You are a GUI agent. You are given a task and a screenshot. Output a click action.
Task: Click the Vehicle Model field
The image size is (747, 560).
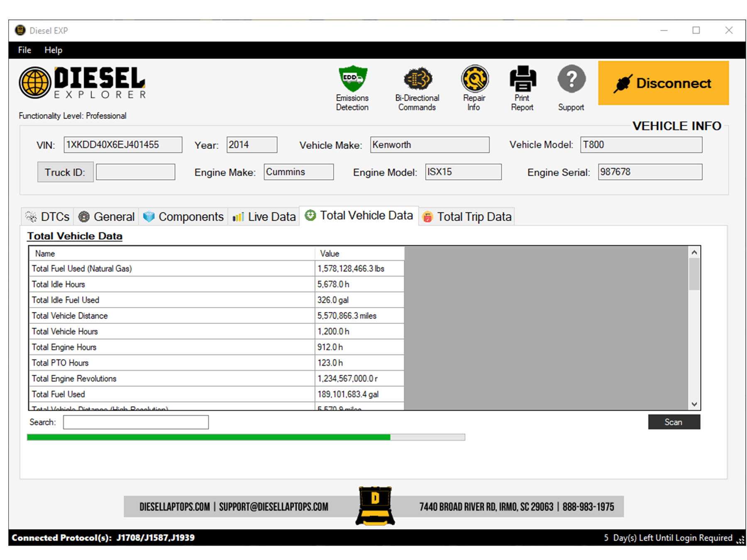pyautogui.click(x=641, y=145)
